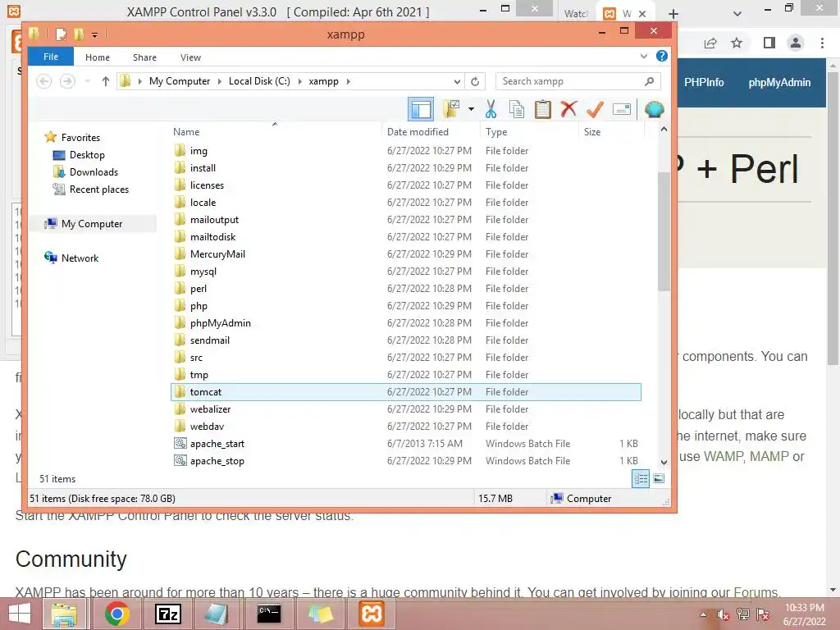Sort by Size column header

tap(610, 132)
